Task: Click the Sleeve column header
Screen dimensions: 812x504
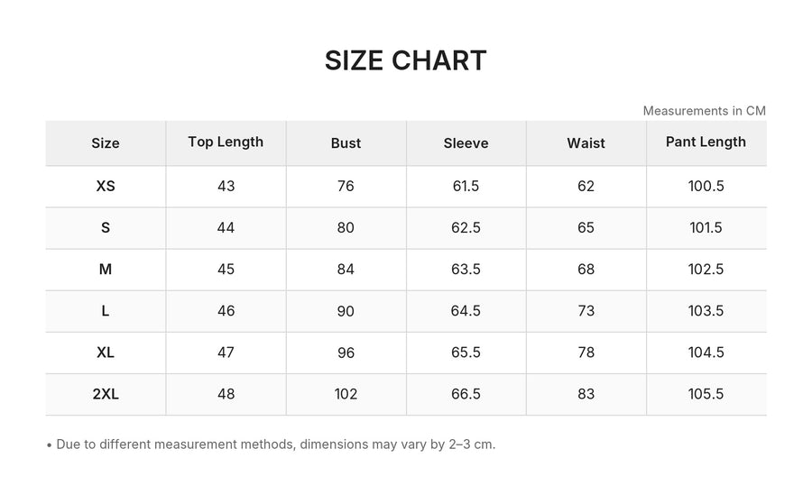Action: click(466, 142)
